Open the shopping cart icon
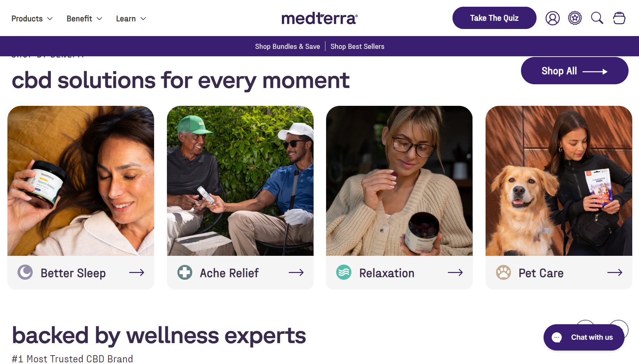Viewport: 639px width, 364px height. [x=619, y=18]
